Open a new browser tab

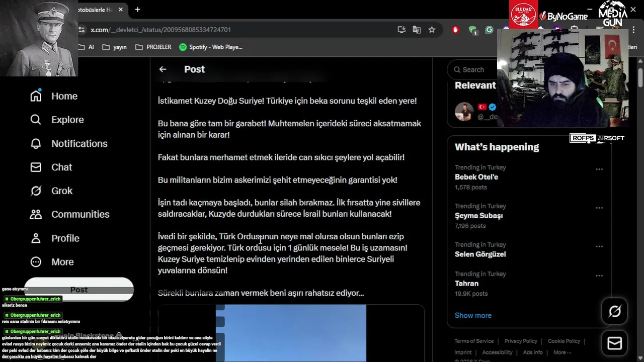point(137,10)
